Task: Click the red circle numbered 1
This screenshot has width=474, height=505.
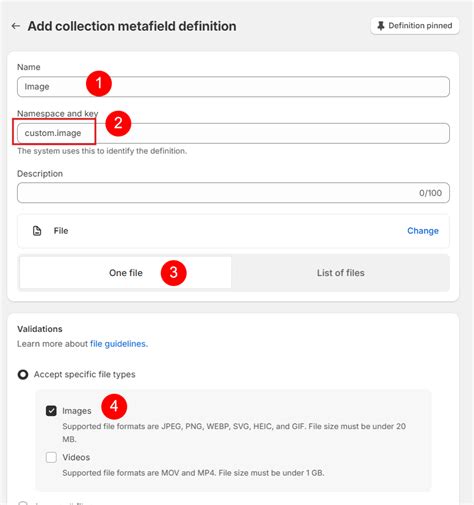Action: point(99,83)
